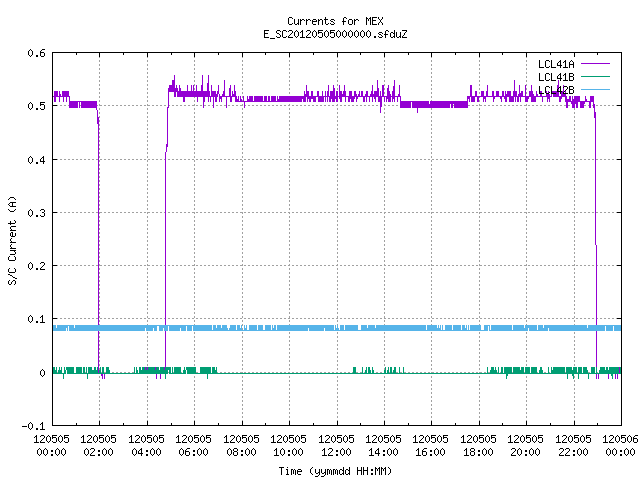The height and width of the screenshot is (480, 640).
Task: Click the y-axis tick value 0.3
Action: point(36,213)
